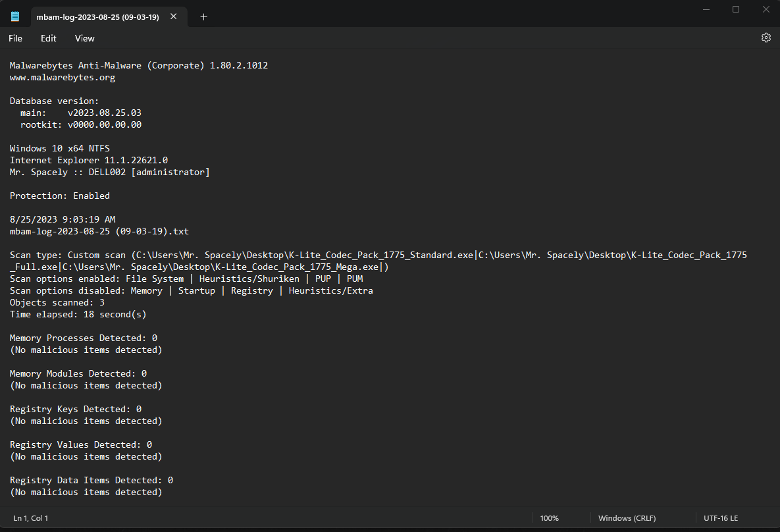
Task: Click the Internet Explorer 11.1.22621.0 line
Action: coord(89,160)
